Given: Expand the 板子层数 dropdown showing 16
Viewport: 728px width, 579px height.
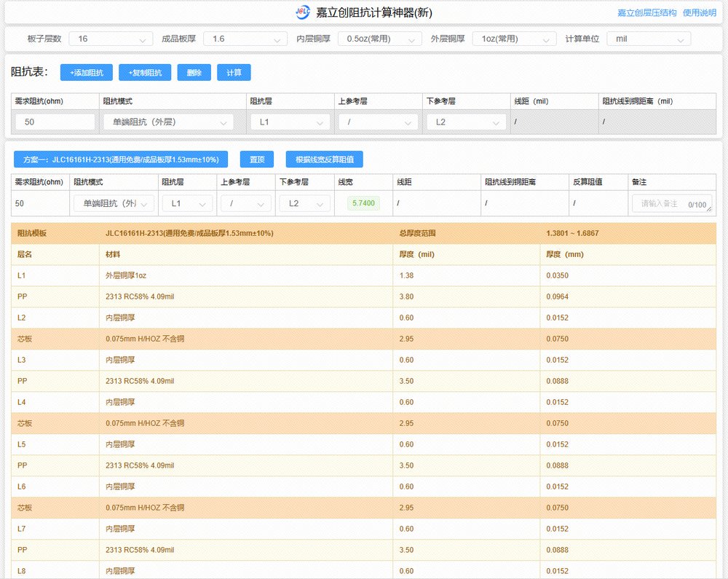Looking at the screenshot, I should tap(111, 39).
